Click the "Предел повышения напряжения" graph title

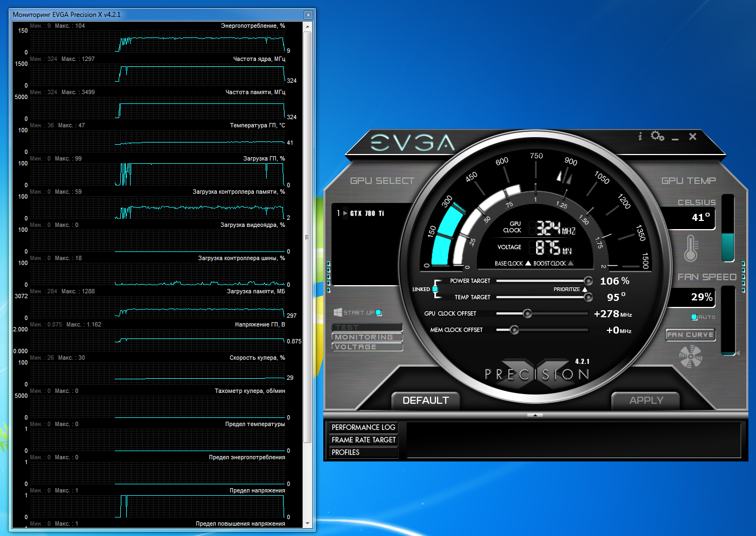point(241,524)
